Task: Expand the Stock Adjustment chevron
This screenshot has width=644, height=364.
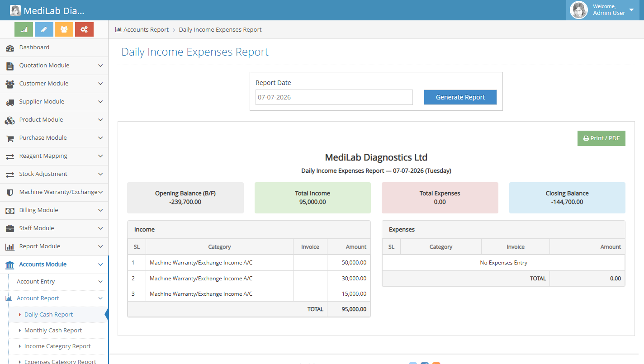Action: (x=100, y=174)
